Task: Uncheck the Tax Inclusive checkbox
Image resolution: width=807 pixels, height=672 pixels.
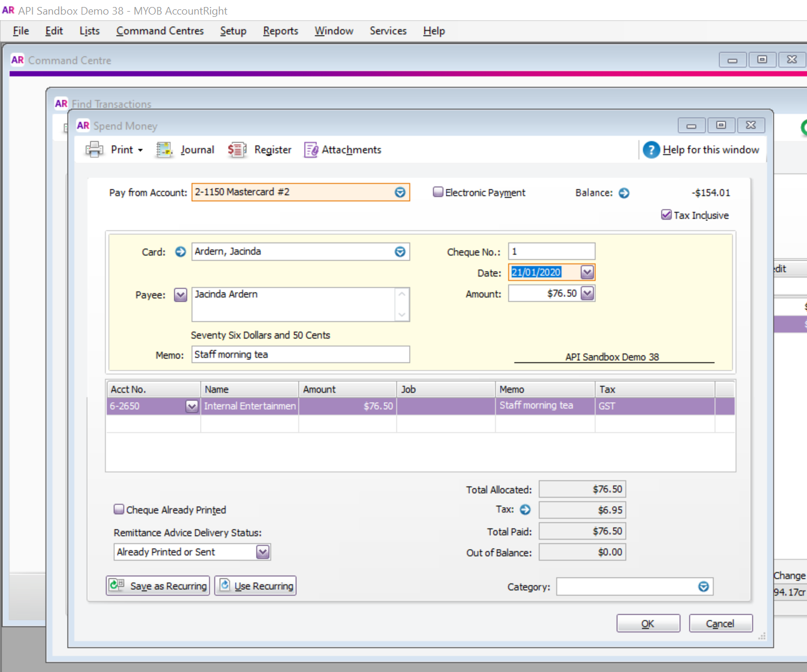Action: pyautogui.click(x=666, y=214)
